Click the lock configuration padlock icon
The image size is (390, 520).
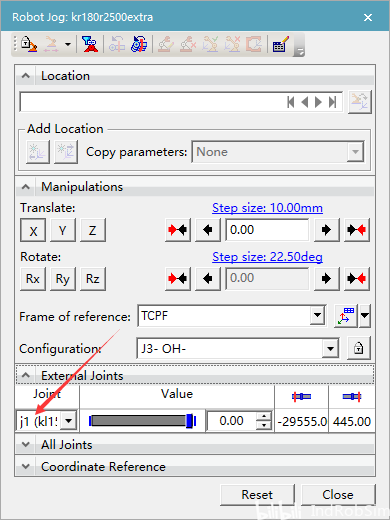coord(359,348)
